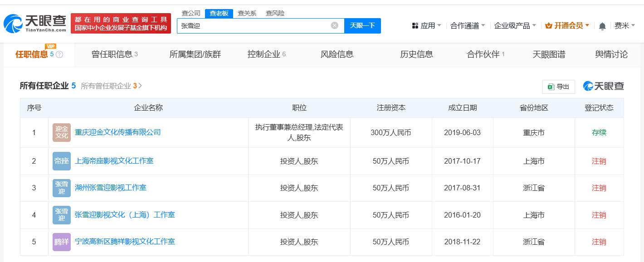The width and height of the screenshot is (644, 262).
Task: Open 重庆迎金文化传播有限公司 company link
Action: point(118,132)
